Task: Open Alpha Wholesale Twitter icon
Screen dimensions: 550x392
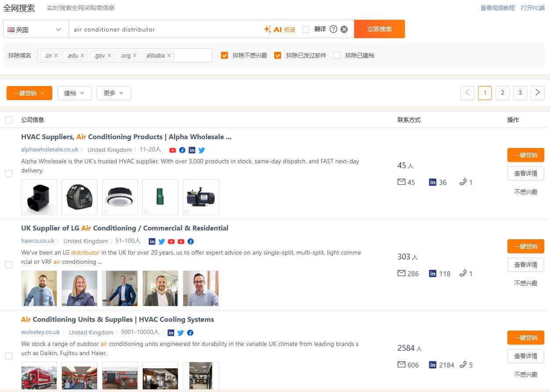Action: pos(202,150)
